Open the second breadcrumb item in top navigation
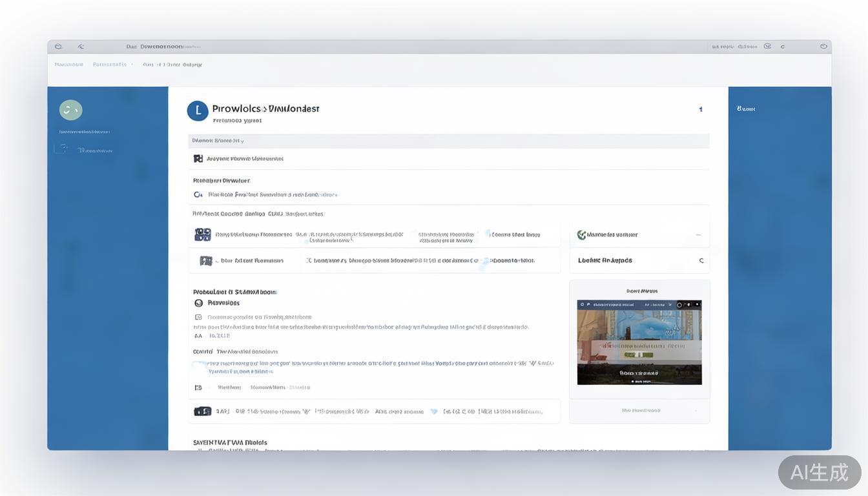868x496 pixels. pos(110,65)
